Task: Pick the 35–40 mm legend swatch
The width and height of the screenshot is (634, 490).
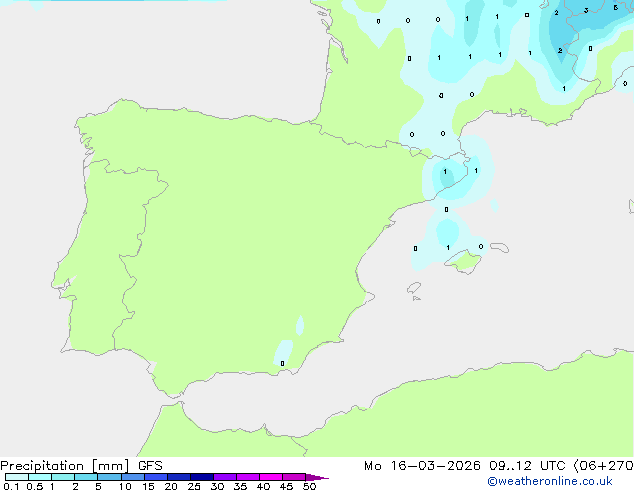Action: coord(247,477)
